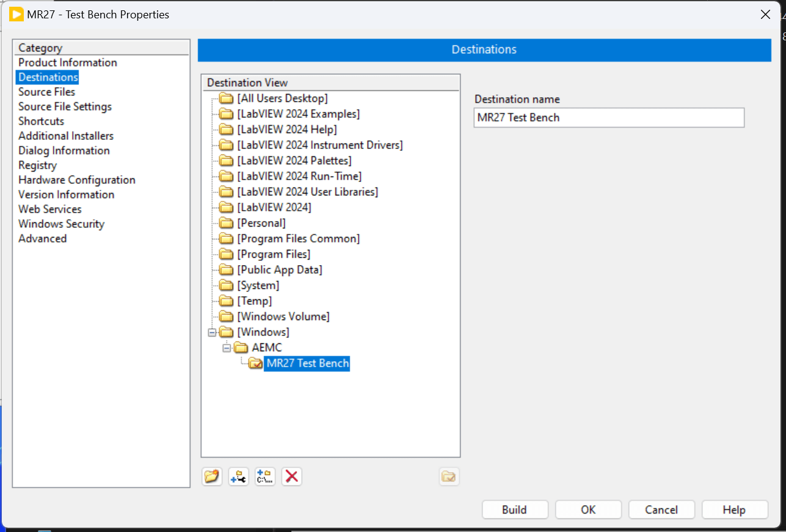This screenshot has height=532, width=786.
Task: Open add destination options via wrench icon
Action: click(238, 476)
